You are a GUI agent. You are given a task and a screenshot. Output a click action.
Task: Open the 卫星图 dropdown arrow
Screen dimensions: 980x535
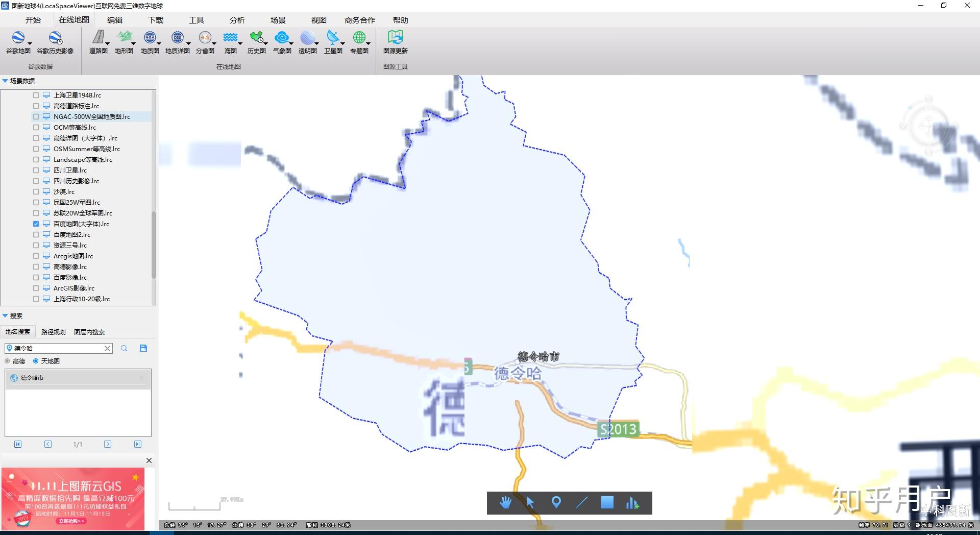pyautogui.click(x=342, y=43)
